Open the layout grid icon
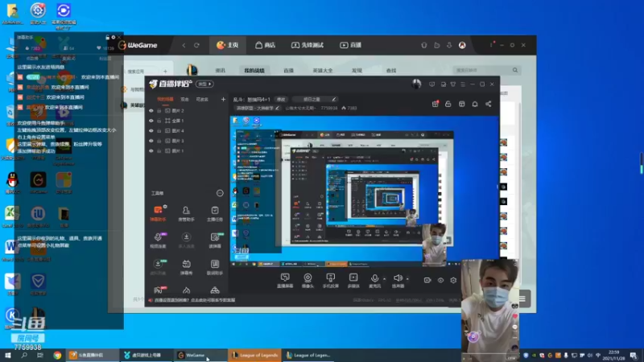This screenshot has height=362, width=644. pyautogui.click(x=461, y=105)
